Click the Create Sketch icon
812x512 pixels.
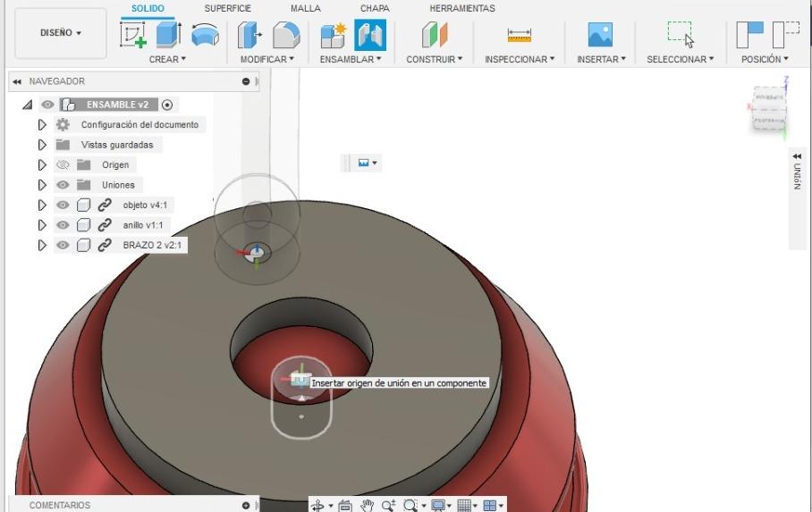(x=133, y=35)
